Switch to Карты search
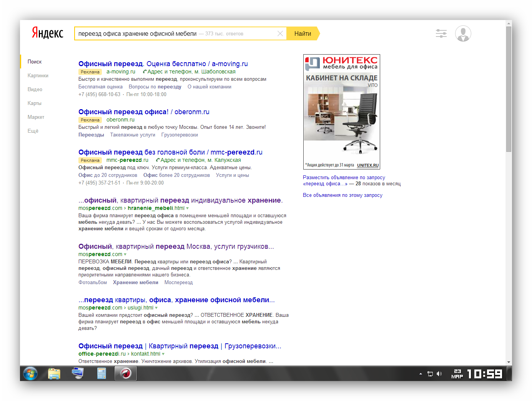Image resolution: width=532 pixels, height=401 pixels. pos(35,103)
